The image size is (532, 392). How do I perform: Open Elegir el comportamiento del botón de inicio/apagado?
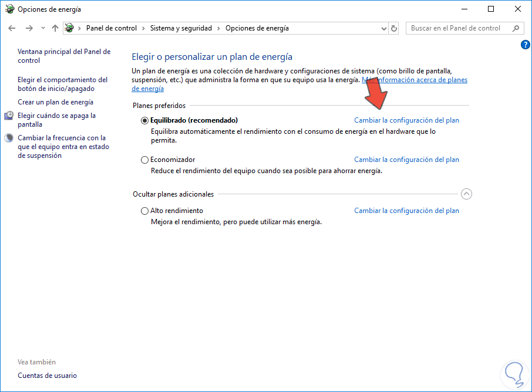pos(62,84)
